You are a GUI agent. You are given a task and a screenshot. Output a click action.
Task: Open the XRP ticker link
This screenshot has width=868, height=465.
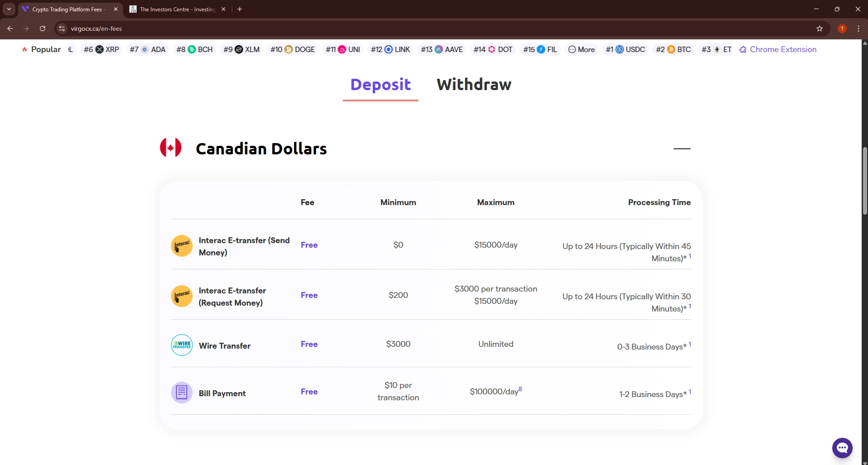click(101, 49)
